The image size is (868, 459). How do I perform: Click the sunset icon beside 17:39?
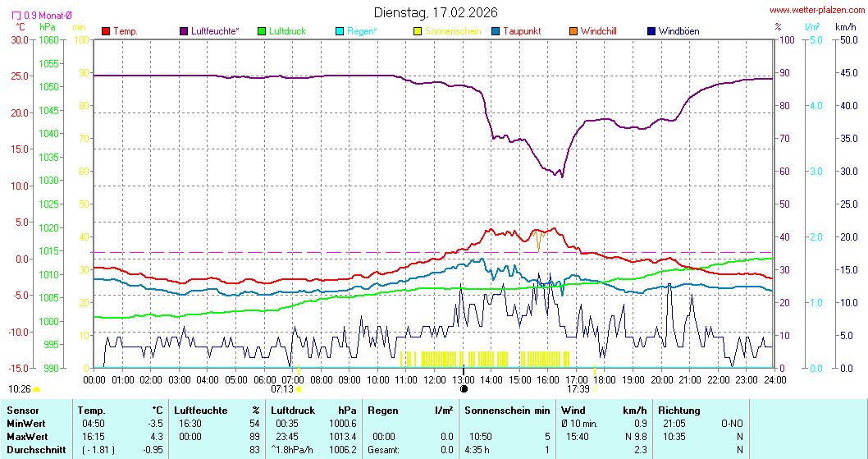(595, 389)
